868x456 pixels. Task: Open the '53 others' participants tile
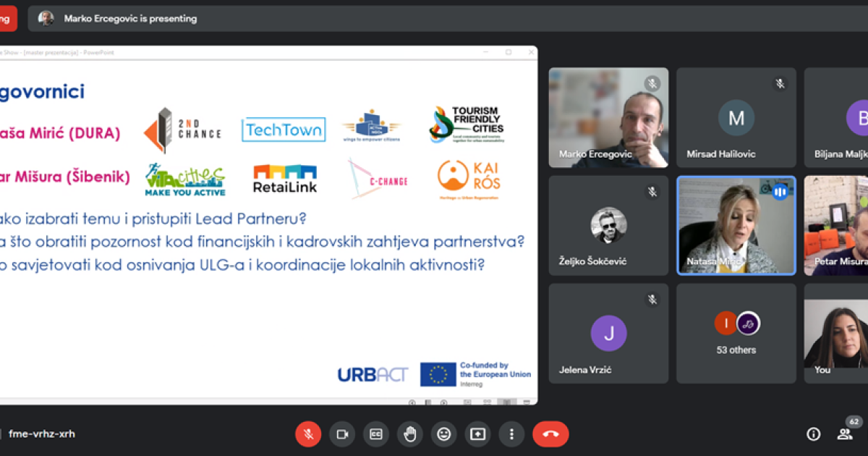(736, 333)
